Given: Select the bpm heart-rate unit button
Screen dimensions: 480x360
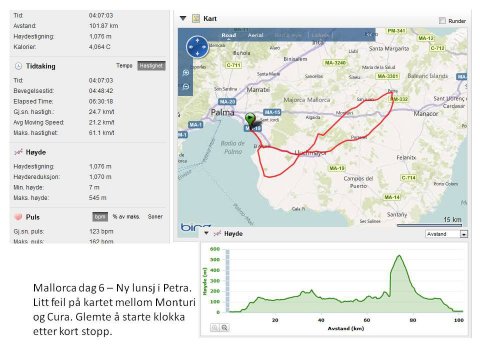Looking at the screenshot, I should [100, 217].
